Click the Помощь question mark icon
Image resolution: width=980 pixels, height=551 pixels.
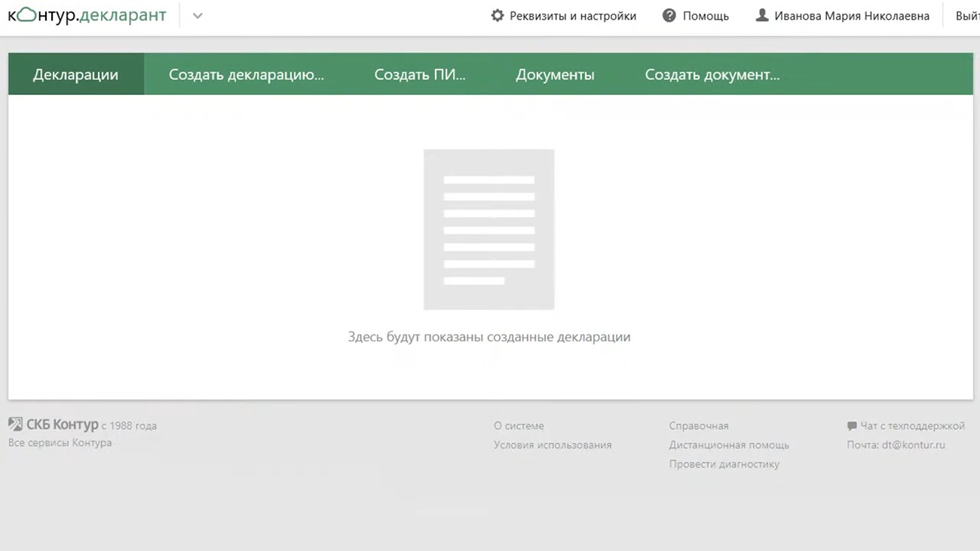click(x=669, y=16)
